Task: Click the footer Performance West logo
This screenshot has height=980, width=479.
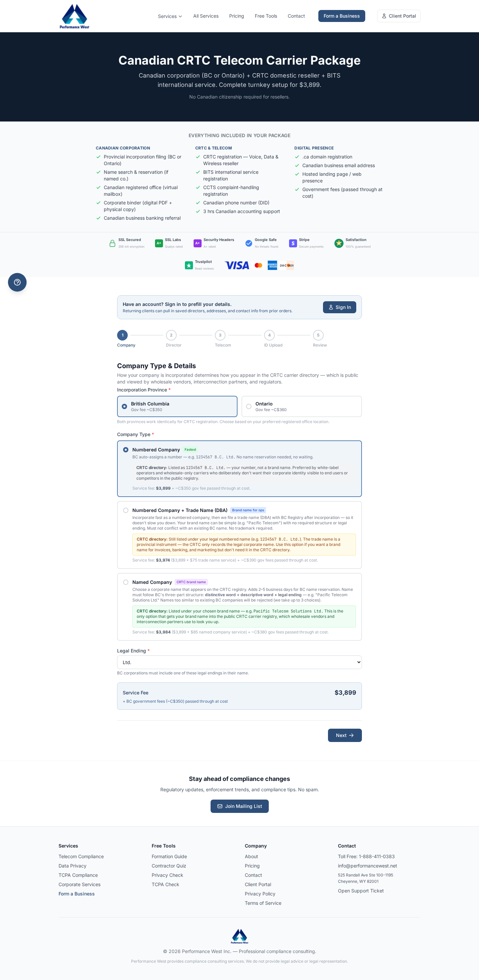Action: [x=239, y=936]
